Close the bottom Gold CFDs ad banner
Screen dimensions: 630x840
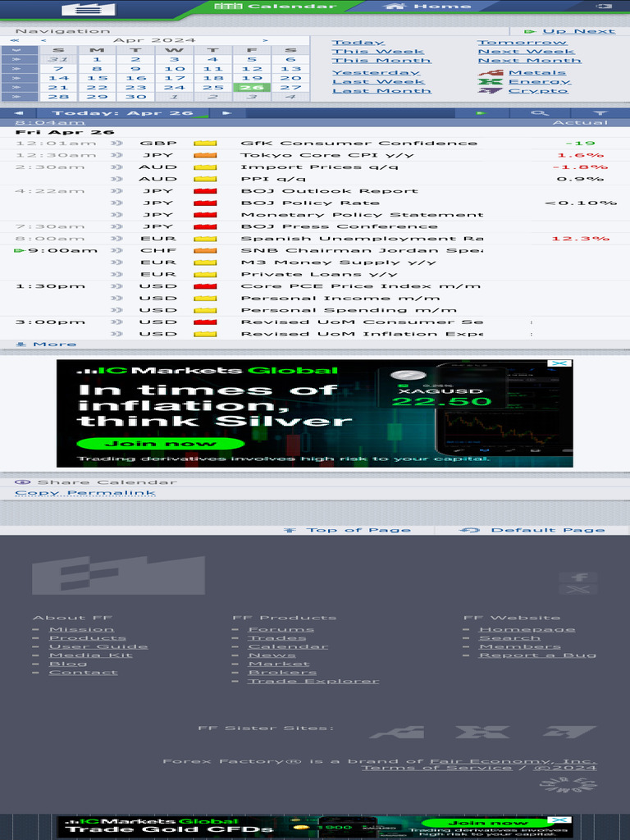(x=559, y=819)
